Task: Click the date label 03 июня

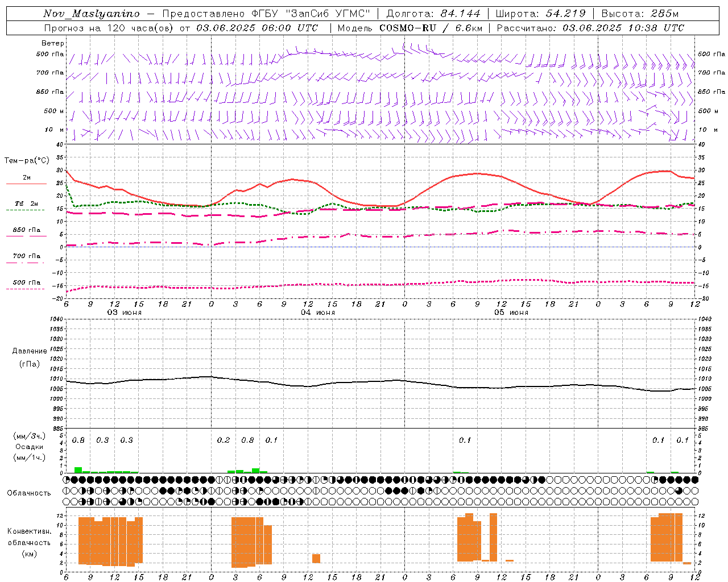Action: tap(125, 313)
